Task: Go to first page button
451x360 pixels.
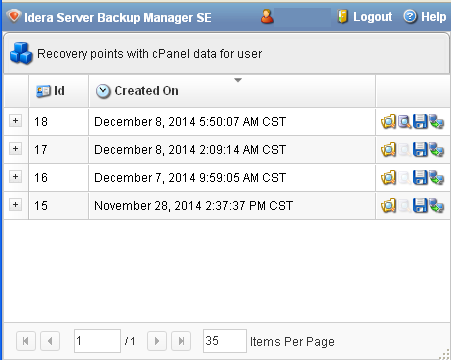Action: [x=26, y=341]
